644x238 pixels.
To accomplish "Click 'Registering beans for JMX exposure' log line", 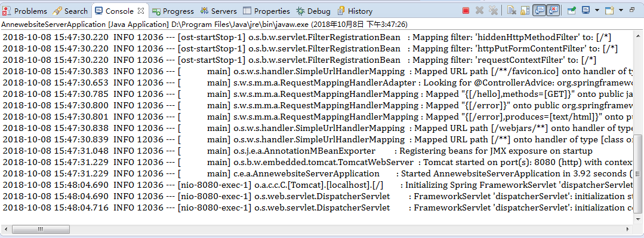I will (x=298, y=151).
